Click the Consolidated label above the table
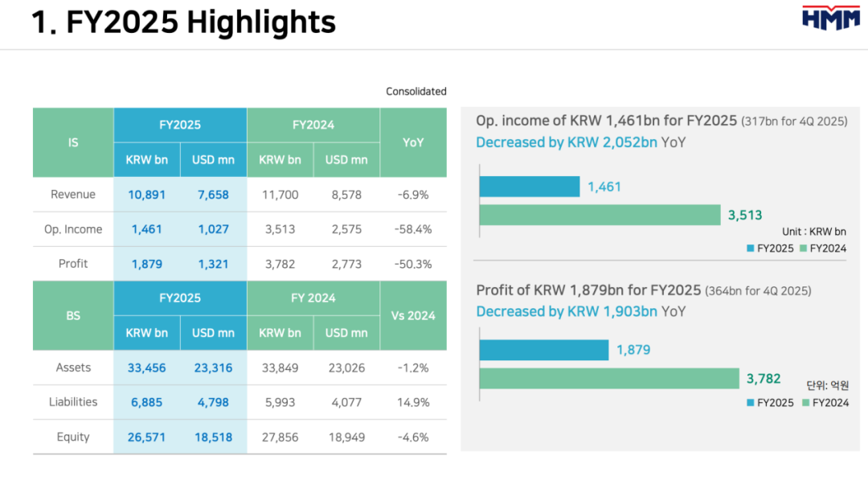The image size is (868, 481). pos(416,92)
